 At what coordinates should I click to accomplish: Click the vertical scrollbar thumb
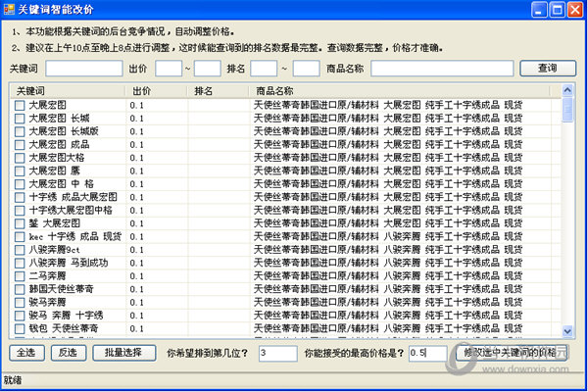[567, 109]
